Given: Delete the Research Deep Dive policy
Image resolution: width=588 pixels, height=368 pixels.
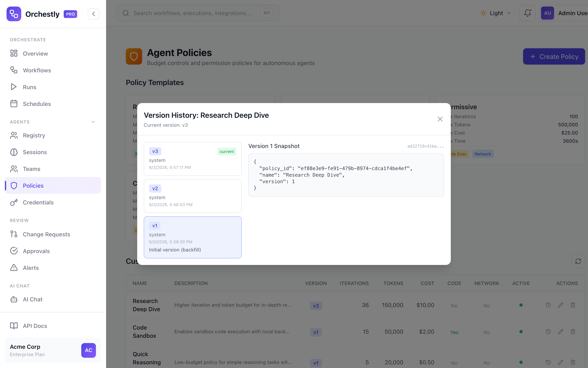Looking at the screenshot, I should (x=573, y=305).
